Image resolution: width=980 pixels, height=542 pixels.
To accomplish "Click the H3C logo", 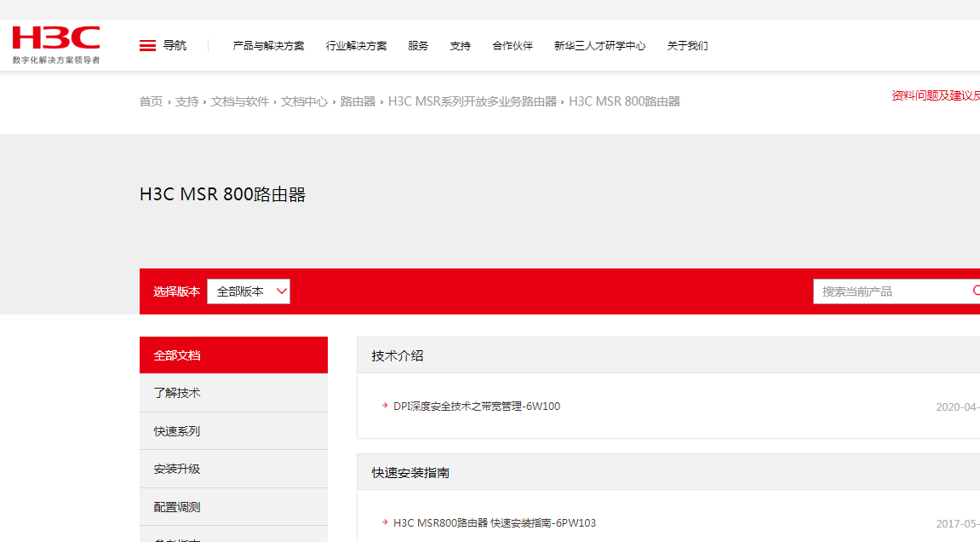I will pos(56,44).
